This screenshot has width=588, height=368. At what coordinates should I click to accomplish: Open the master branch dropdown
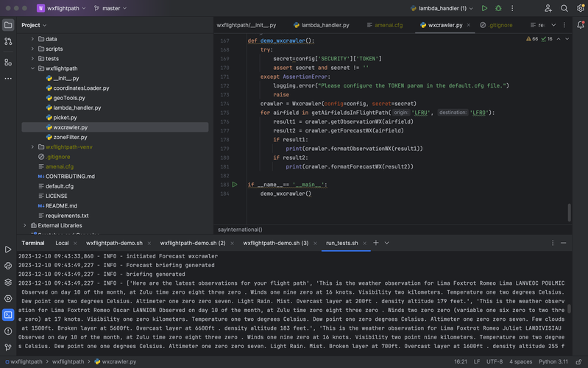[110, 8]
